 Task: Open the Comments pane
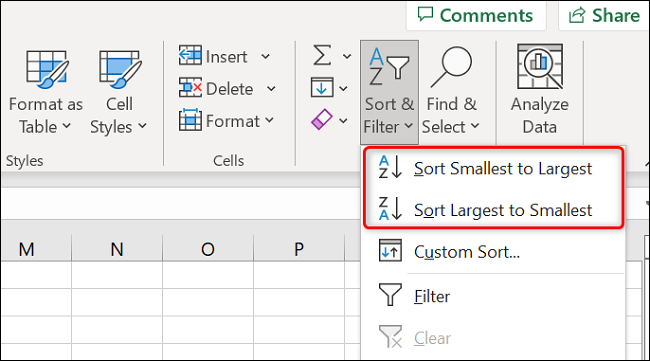click(x=475, y=15)
